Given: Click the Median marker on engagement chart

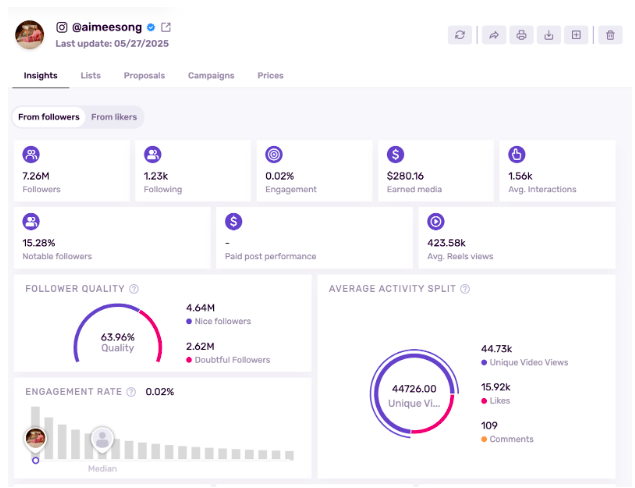Looking at the screenshot, I should pos(101,440).
